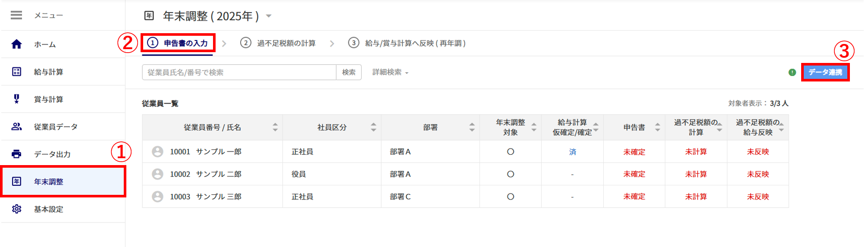Viewport: 868px width, 247px height.
Task: Click the bonus calculation (賞与計算) medal icon
Action: coord(16,99)
